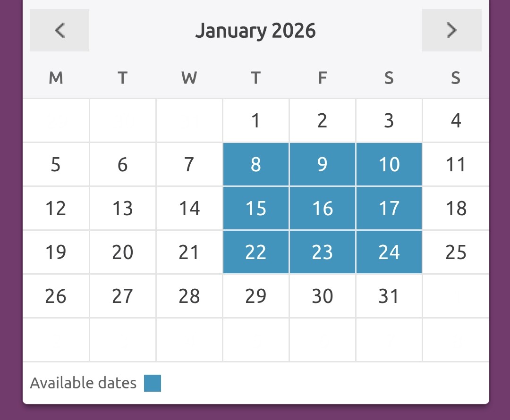Book available date January 17
Image resolution: width=510 pixels, height=420 pixels.
(389, 209)
